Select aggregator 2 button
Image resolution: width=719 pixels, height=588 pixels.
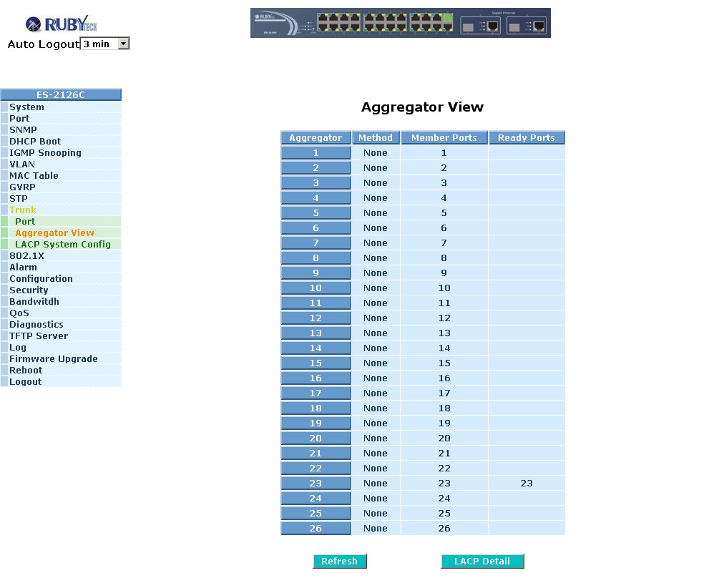tap(316, 168)
